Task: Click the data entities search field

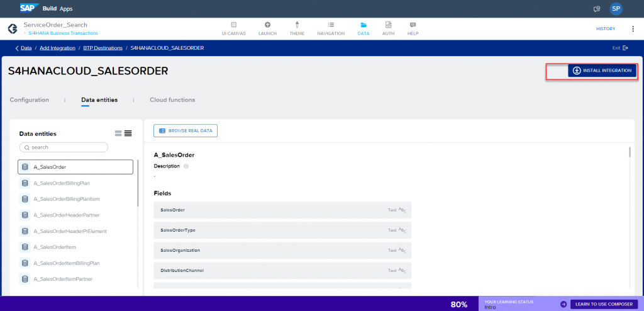Action: tap(64, 147)
